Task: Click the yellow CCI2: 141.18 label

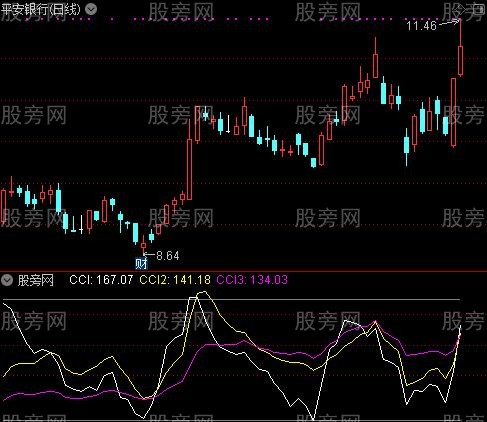Action: click(175, 280)
